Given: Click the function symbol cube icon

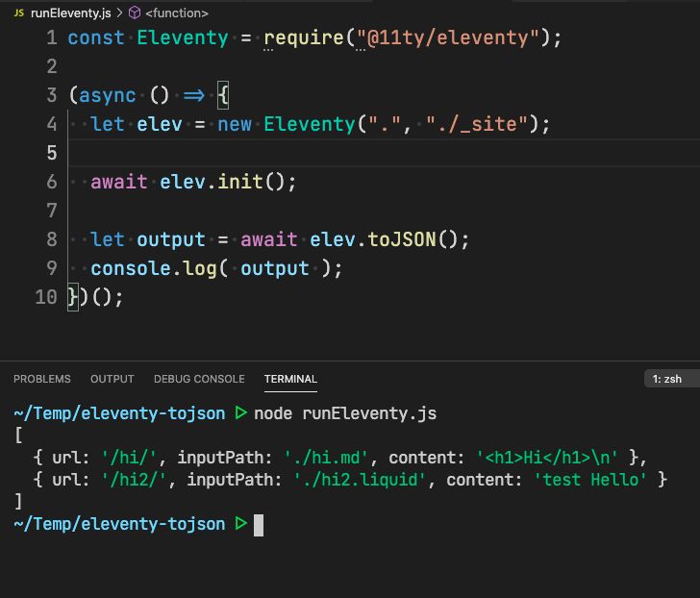Looking at the screenshot, I should (x=135, y=12).
